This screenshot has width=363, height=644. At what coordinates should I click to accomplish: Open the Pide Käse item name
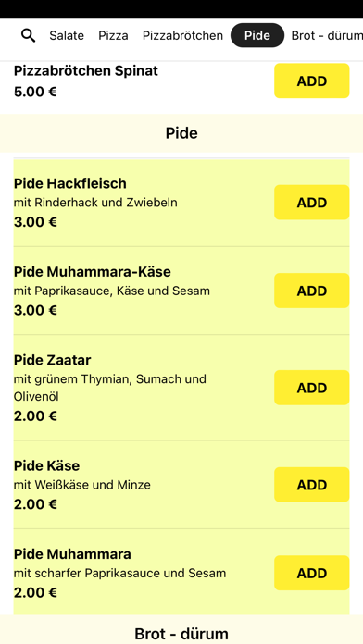46,465
